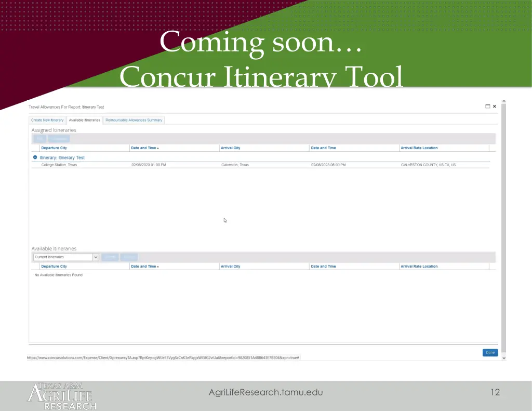Close the Travel Allowances dialog
Image resolution: width=532 pixels, height=411 pixels.
pos(495,106)
